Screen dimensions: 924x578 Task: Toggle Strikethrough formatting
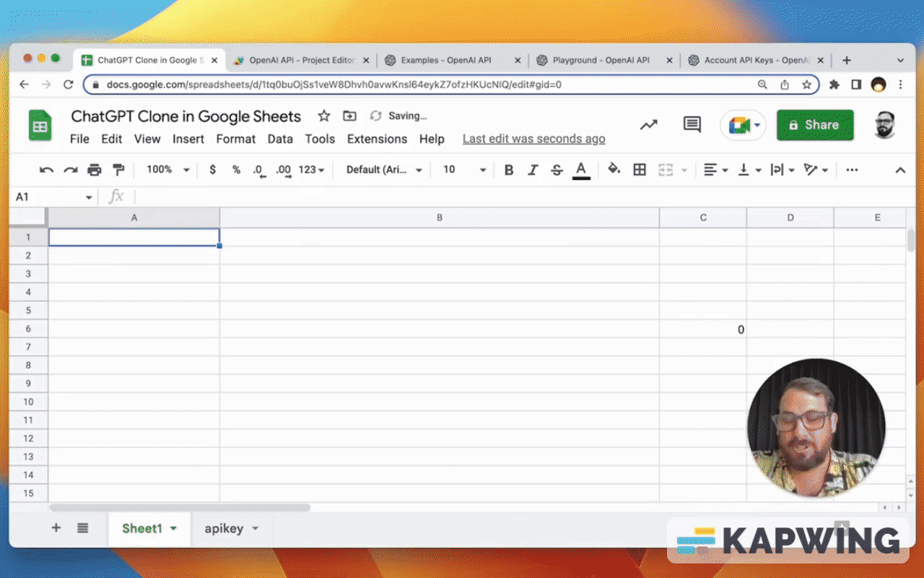[x=557, y=170]
